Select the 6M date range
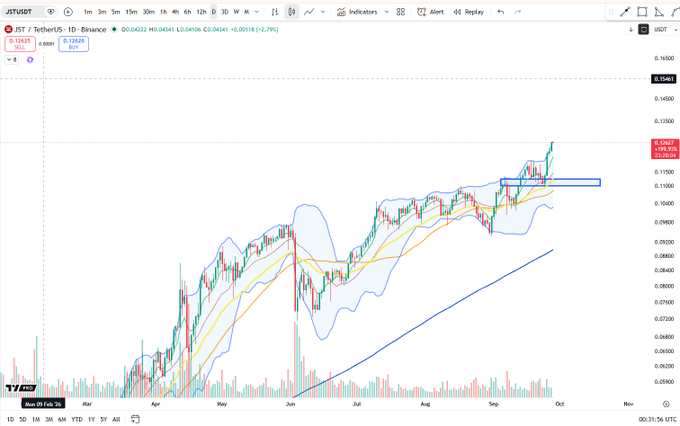 click(62, 419)
